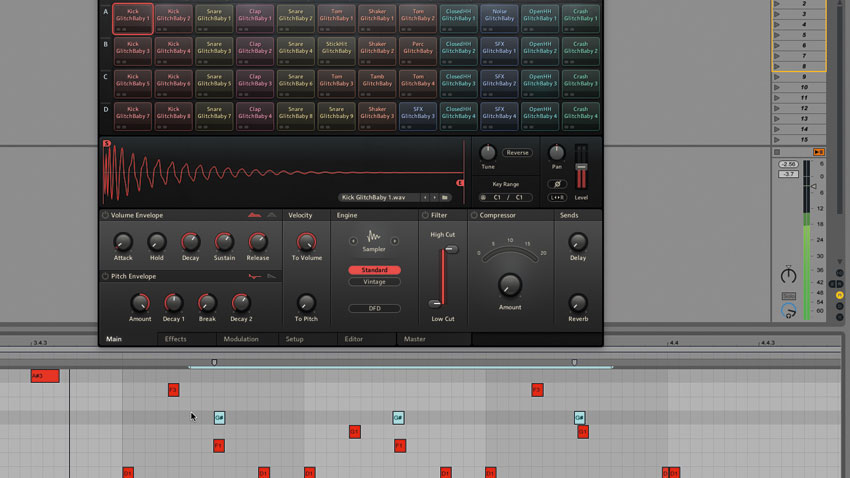Toggle Pitch Envelope power button
This screenshot has width=850, height=478.
click(x=105, y=276)
